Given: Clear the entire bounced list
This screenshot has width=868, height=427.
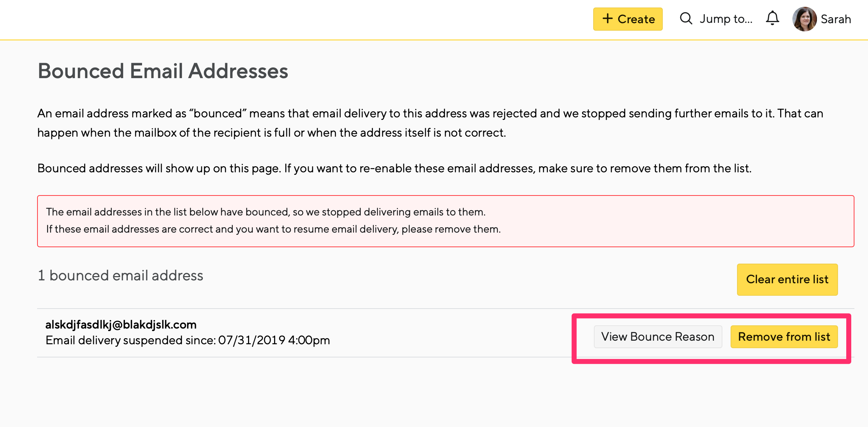Looking at the screenshot, I should point(787,279).
